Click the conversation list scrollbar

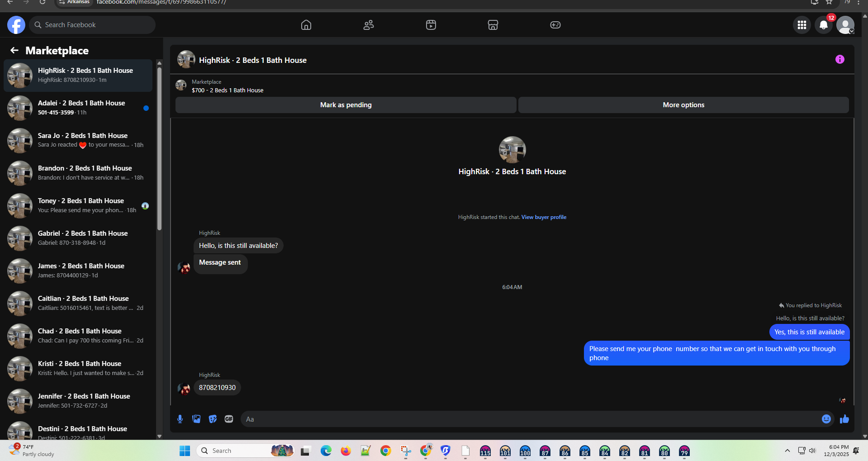(x=159, y=148)
